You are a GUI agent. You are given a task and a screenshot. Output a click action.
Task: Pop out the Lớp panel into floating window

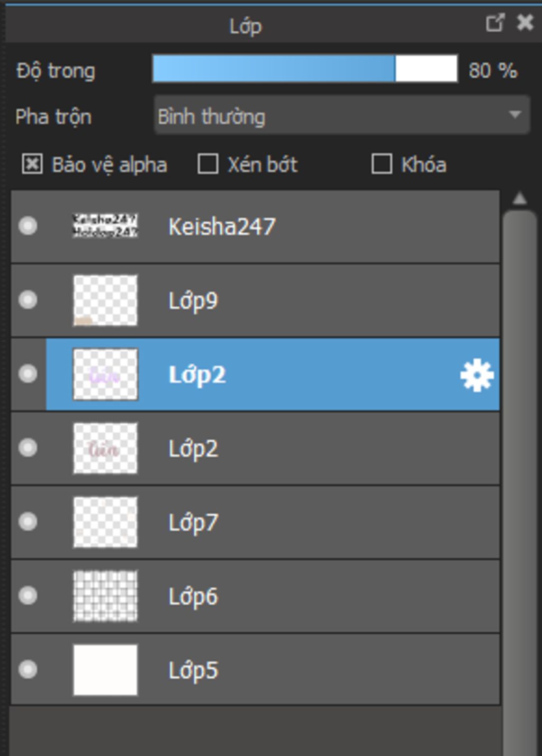click(495, 23)
